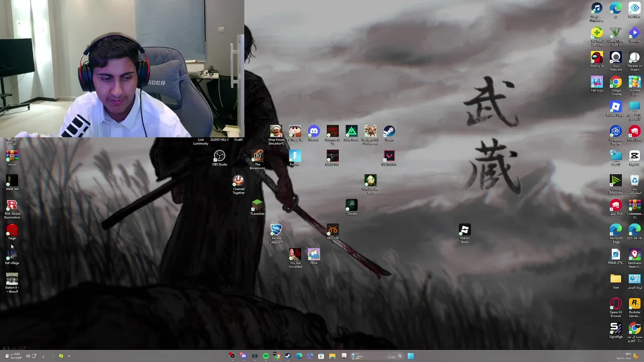Viewport: 644px width, 362px height.
Task: Launch VALORANT from the desktop
Action: click(389, 158)
